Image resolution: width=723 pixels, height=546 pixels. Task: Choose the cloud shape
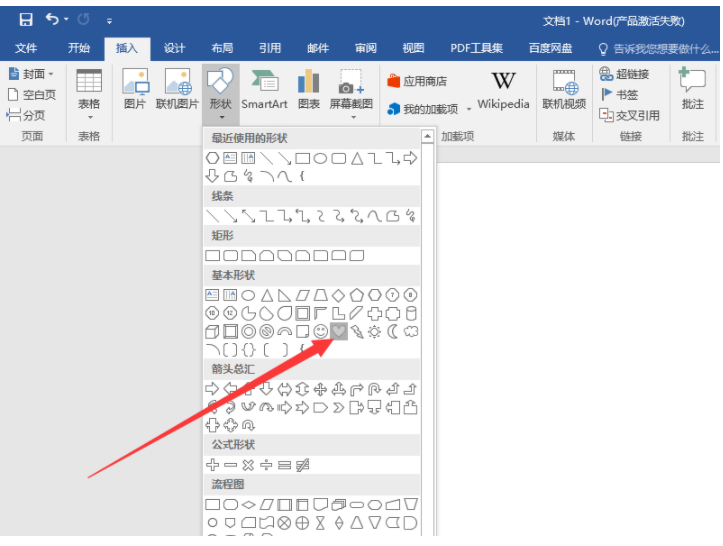click(410, 332)
